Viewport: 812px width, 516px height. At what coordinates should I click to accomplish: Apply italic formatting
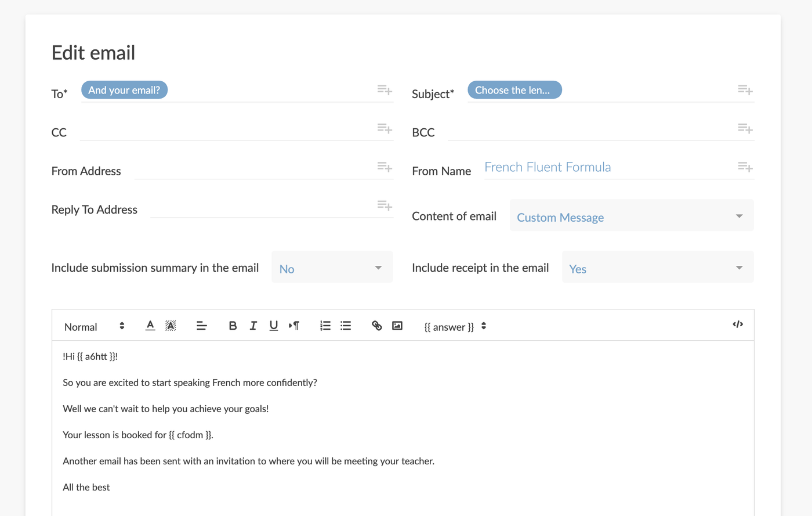pos(253,326)
